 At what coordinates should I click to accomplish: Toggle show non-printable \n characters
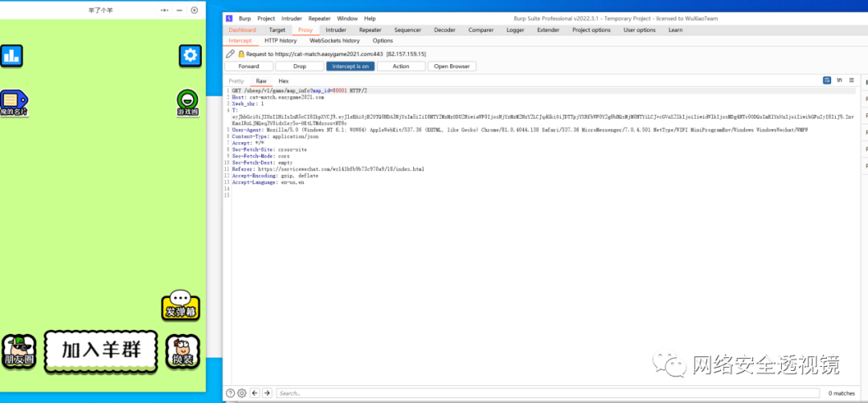click(x=839, y=80)
